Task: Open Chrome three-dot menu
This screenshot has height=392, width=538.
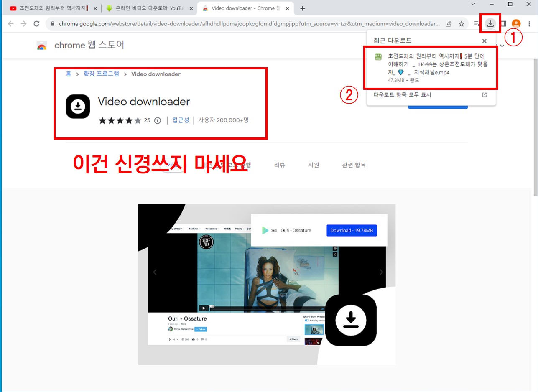Action: [529, 24]
